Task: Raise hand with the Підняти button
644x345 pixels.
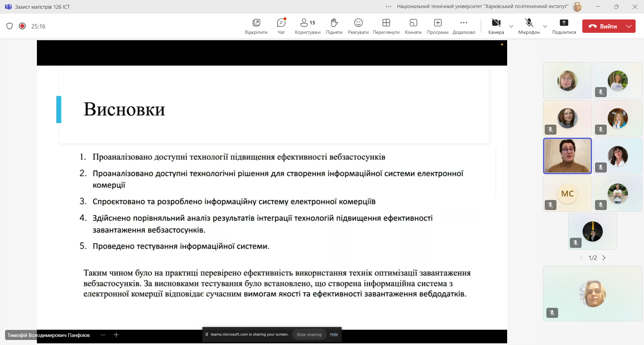Action: pyautogui.click(x=334, y=26)
